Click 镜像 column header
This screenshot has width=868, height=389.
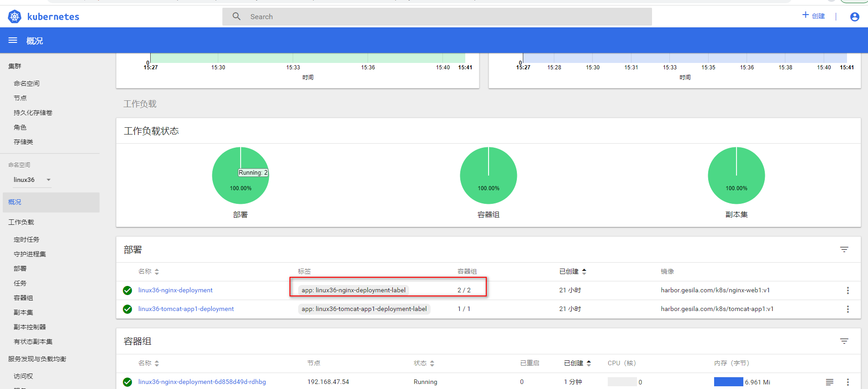[x=667, y=271]
